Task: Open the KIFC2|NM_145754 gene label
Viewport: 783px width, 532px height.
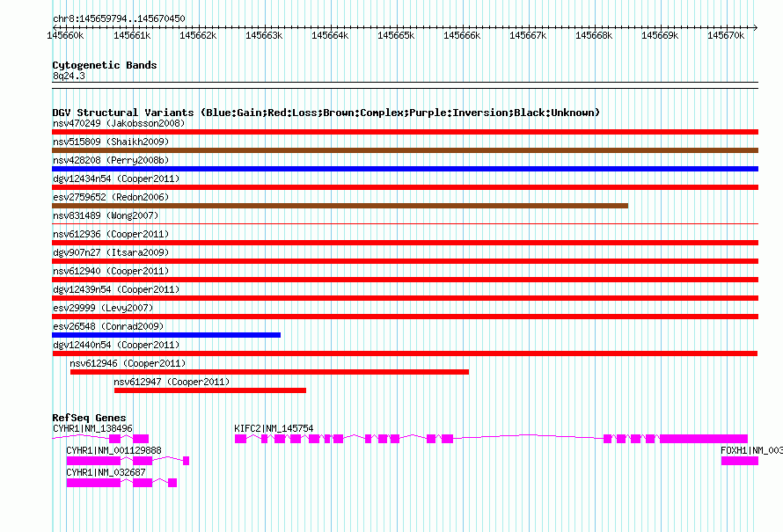Action: point(274,428)
